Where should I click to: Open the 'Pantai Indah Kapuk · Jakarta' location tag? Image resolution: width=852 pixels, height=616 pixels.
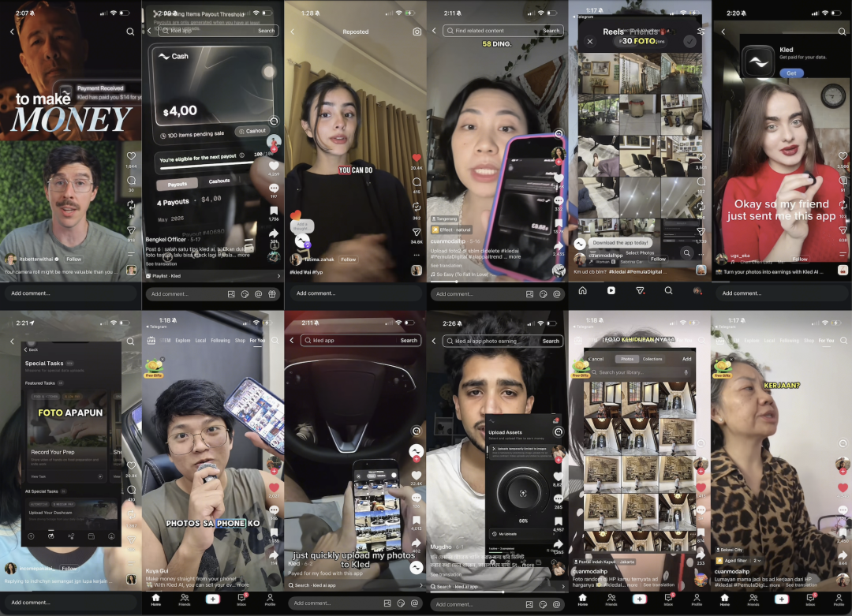[603, 562]
